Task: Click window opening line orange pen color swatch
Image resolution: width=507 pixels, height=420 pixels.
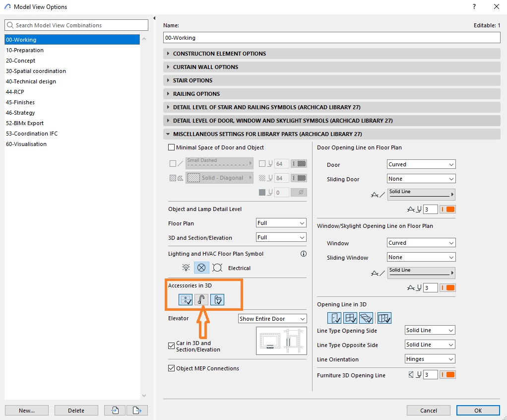Action: pyautogui.click(x=448, y=287)
